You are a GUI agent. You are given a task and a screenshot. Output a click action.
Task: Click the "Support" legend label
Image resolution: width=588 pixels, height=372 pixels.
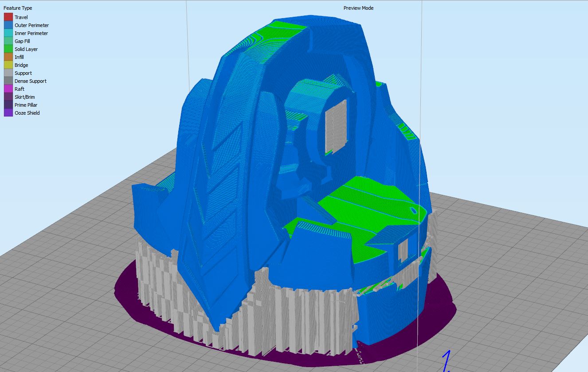(x=23, y=73)
